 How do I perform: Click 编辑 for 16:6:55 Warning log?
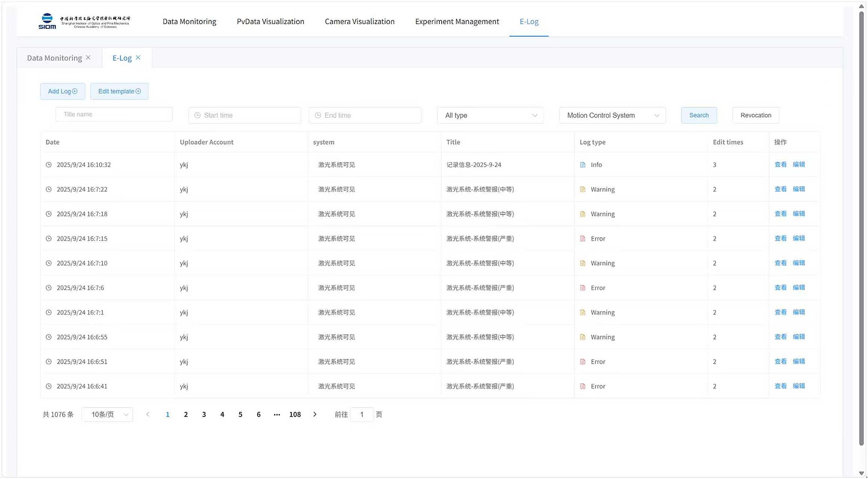(x=799, y=337)
